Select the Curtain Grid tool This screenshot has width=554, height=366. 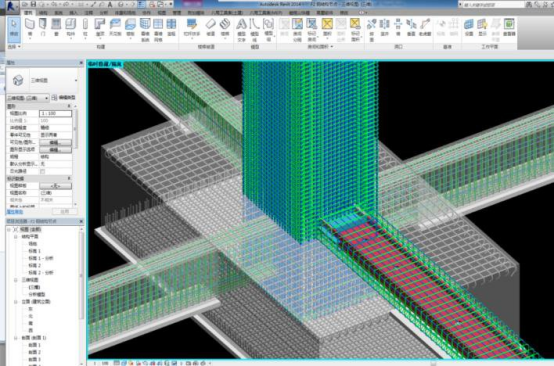point(158,30)
